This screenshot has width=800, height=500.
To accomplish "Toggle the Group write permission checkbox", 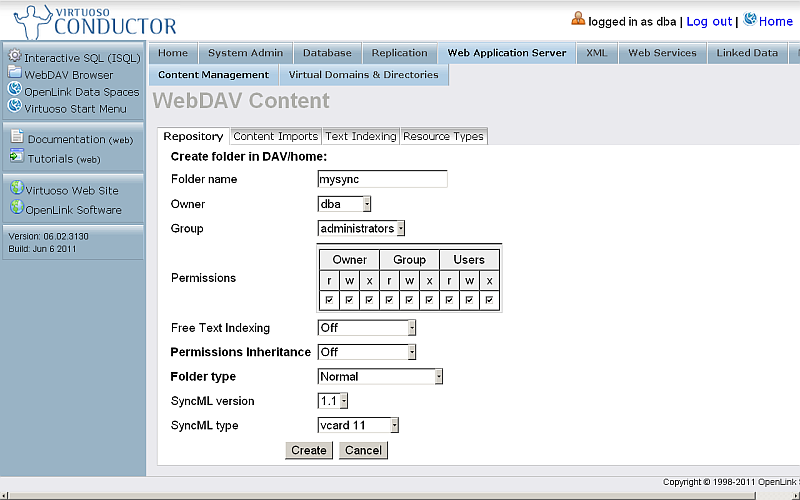I will point(409,300).
